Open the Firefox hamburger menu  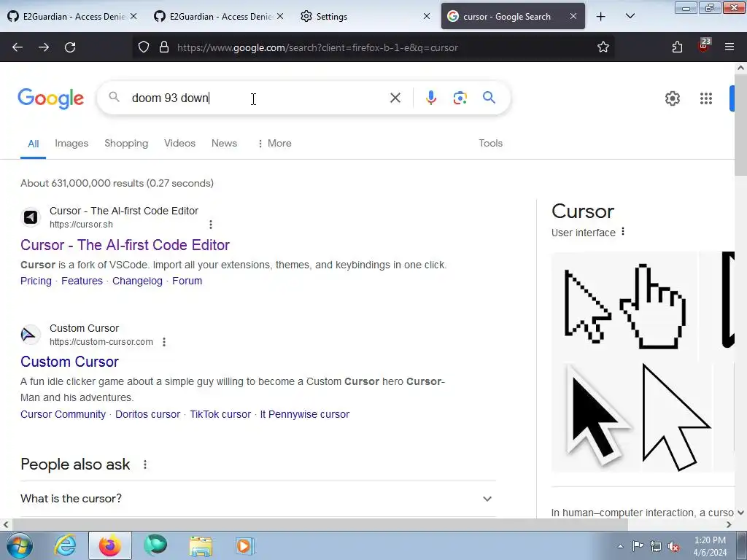729,47
